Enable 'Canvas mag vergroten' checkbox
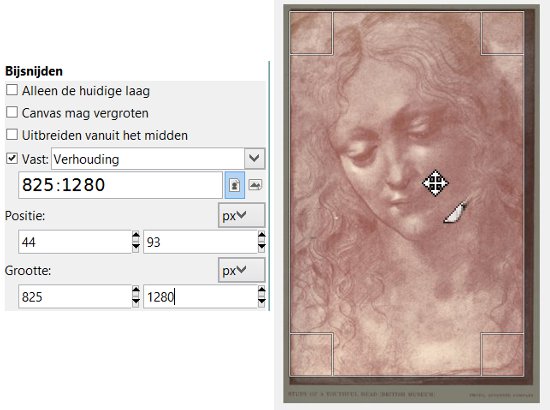550x410 pixels. tap(12, 112)
